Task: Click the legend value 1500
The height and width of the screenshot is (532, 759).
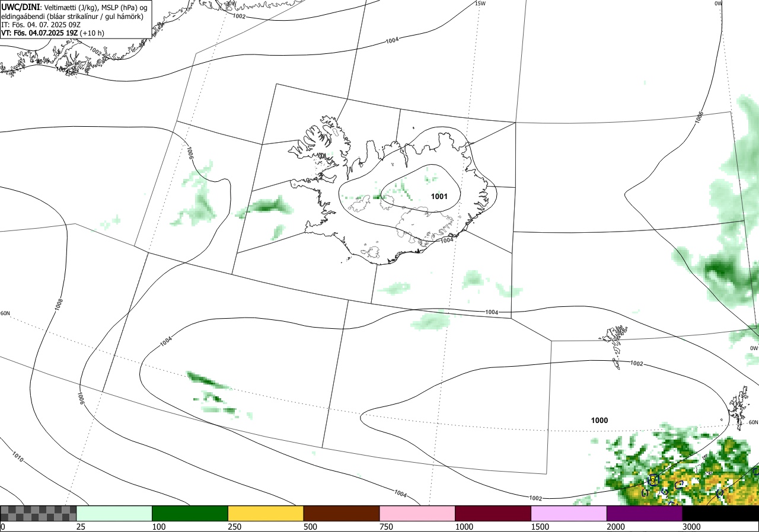Action: point(540,526)
